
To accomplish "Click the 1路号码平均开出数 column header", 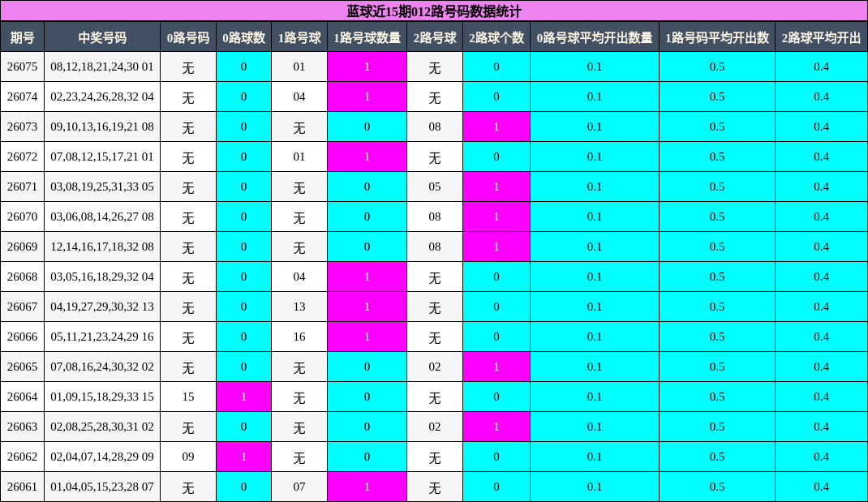I will pyautogui.click(x=717, y=37).
